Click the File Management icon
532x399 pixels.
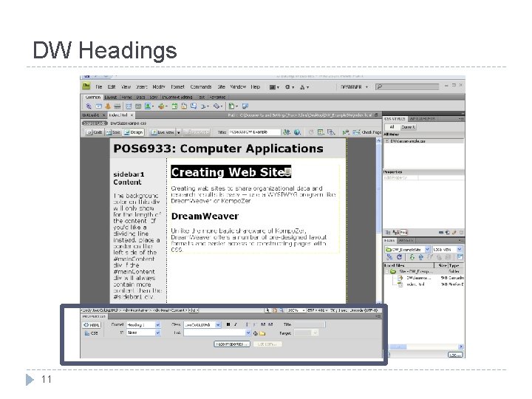287,132
